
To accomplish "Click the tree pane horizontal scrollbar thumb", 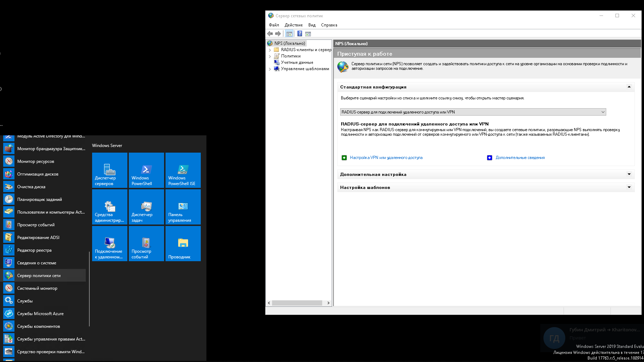I will click(x=297, y=303).
